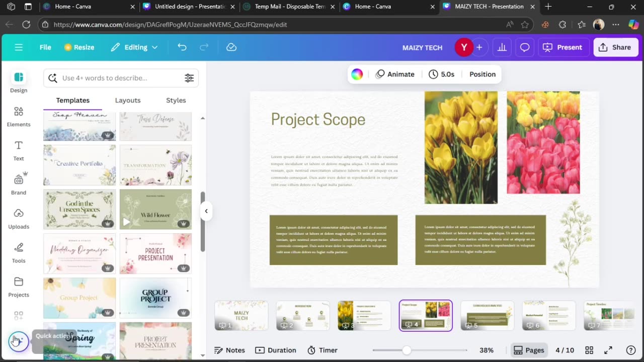Open the Position panel
Screen dimensions: 644x362
482,74
